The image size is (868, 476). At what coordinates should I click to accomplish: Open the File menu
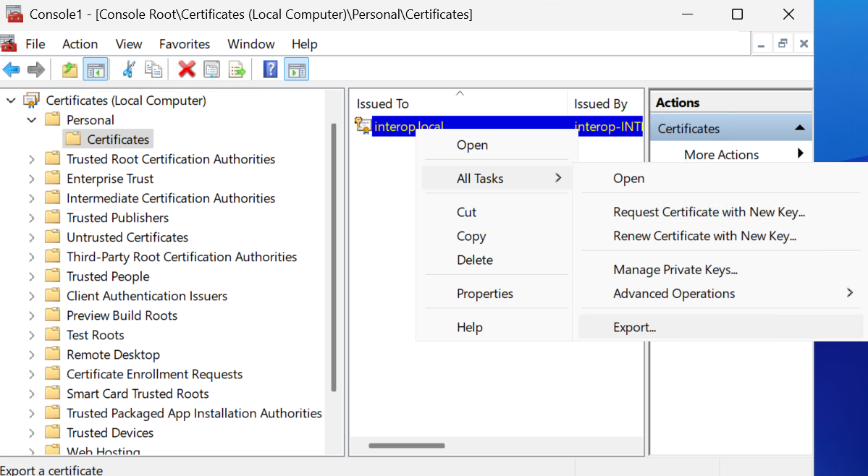pyautogui.click(x=35, y=43)
